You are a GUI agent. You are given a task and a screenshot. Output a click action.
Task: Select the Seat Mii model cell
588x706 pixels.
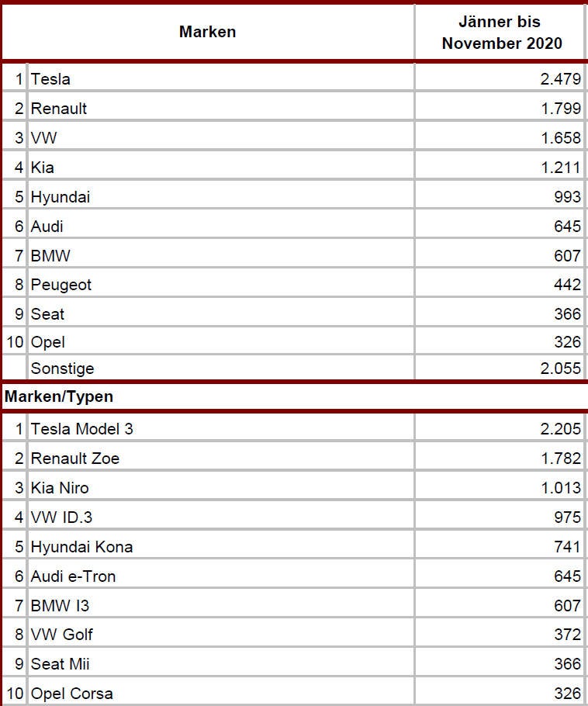click(60, 664)
